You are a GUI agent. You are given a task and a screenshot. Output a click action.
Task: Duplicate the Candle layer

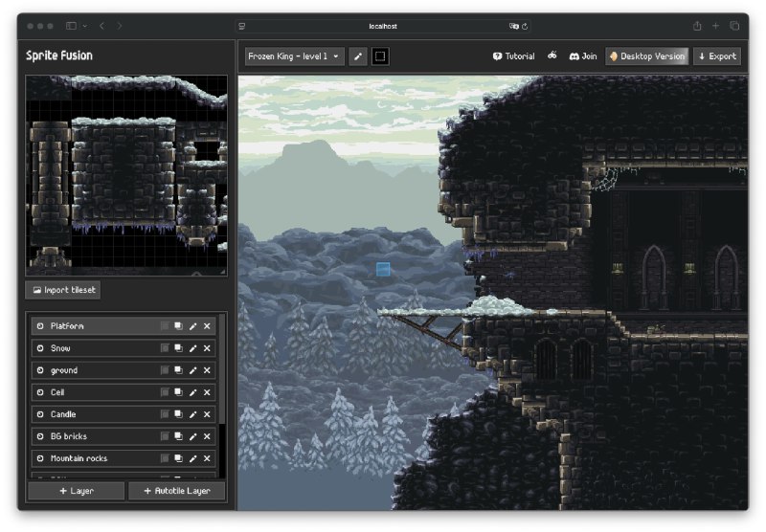coord(178,414)
